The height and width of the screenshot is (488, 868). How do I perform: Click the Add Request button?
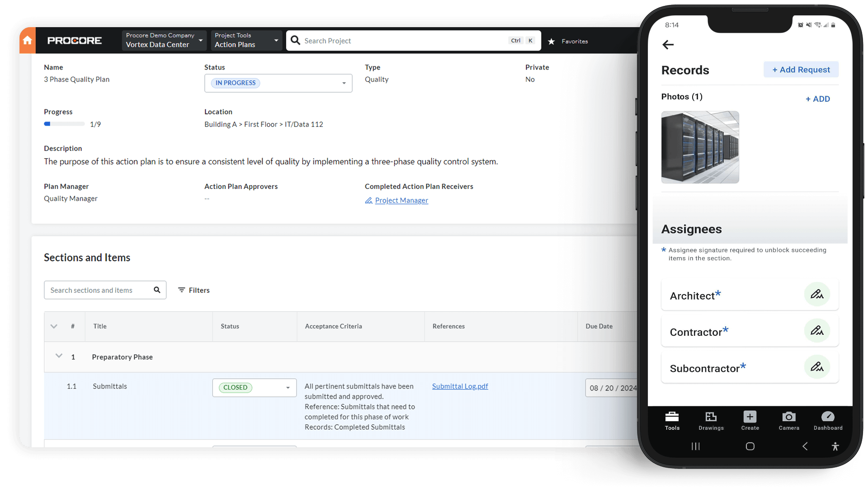[x=799, y=70]
